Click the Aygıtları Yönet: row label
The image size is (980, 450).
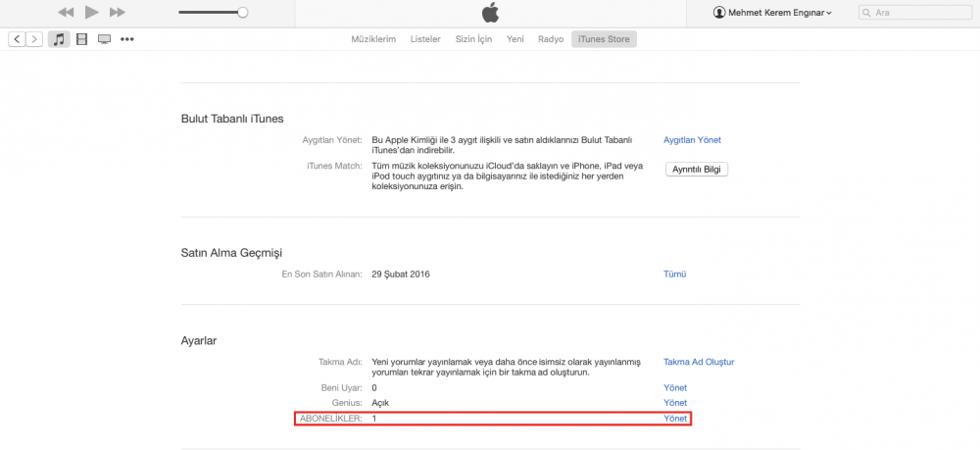click(332, 140)
